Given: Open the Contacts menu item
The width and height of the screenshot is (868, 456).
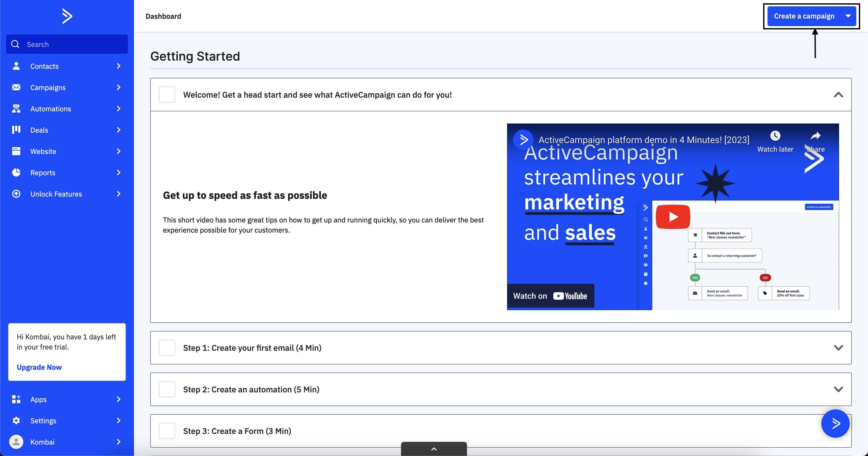Looking at the screenshot, I should click(x=67, y=66).
